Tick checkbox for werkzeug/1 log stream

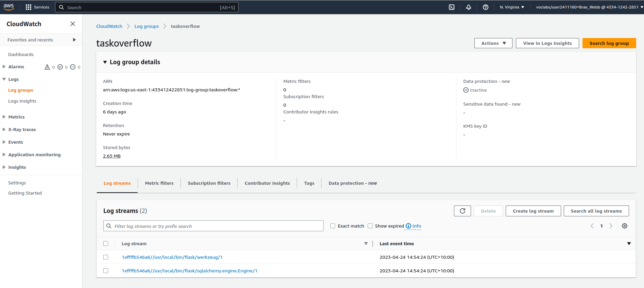click(106, 257)
